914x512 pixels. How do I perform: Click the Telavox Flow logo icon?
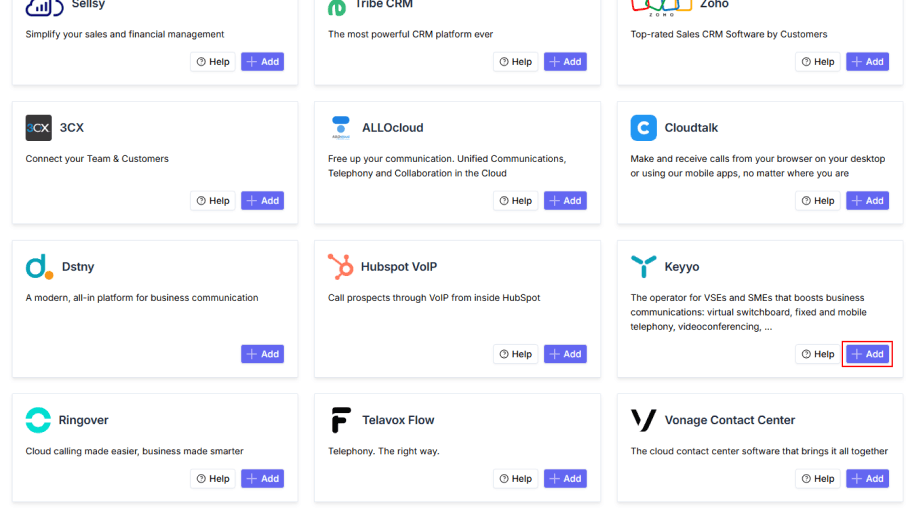[341, 420]
